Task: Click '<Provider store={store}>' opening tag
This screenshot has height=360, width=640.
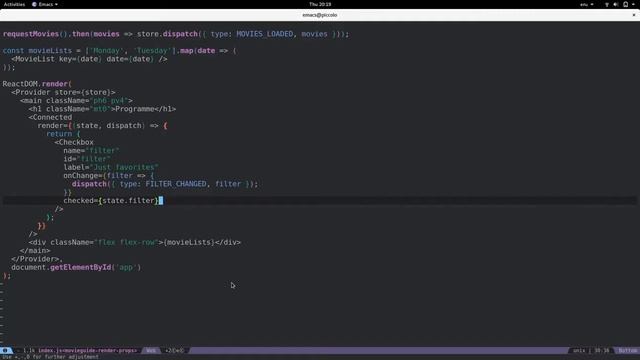Action: 63,92
